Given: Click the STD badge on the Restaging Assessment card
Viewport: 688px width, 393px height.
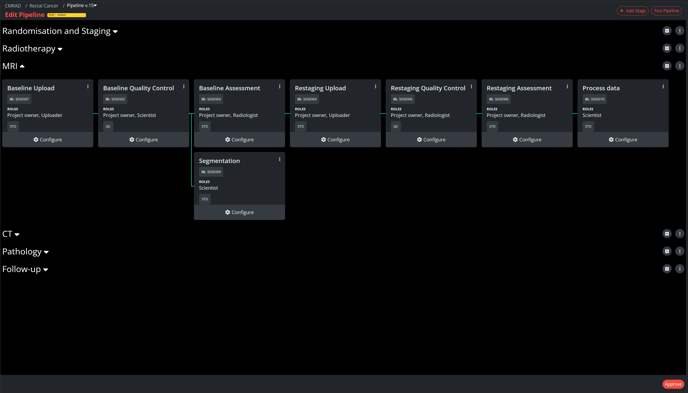Looking at the screenshot, I should 492,126.
